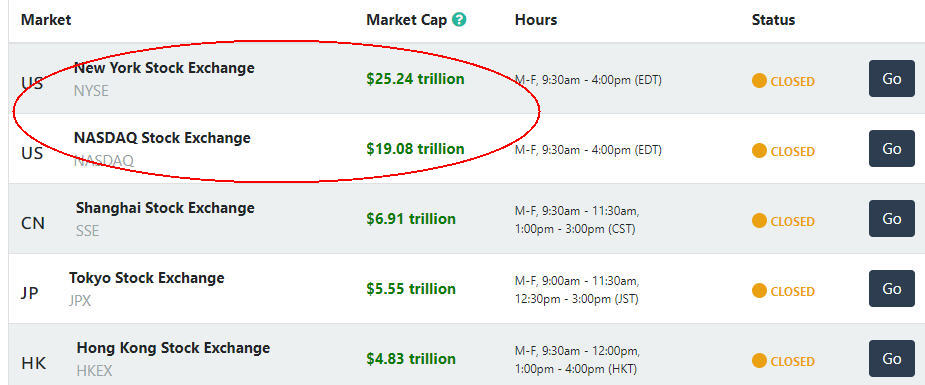The image size is (925, 385).
Task: Click Go button for Shanghai Stock Exchange
Action: point(891,219)
